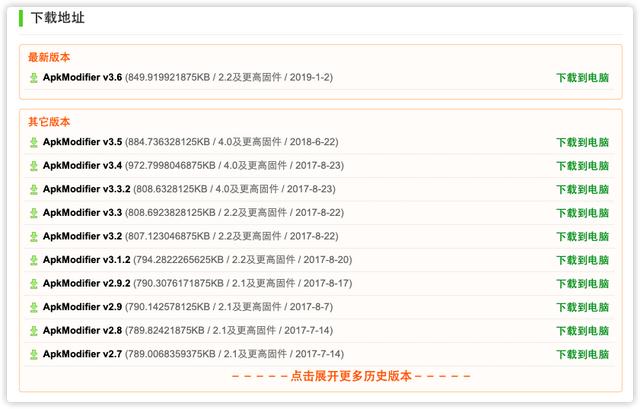Viewport: 640px width, 409px height.
Task: Click 下载到电脑 for ApkModifier v2.9
Action: click(582, 307)
